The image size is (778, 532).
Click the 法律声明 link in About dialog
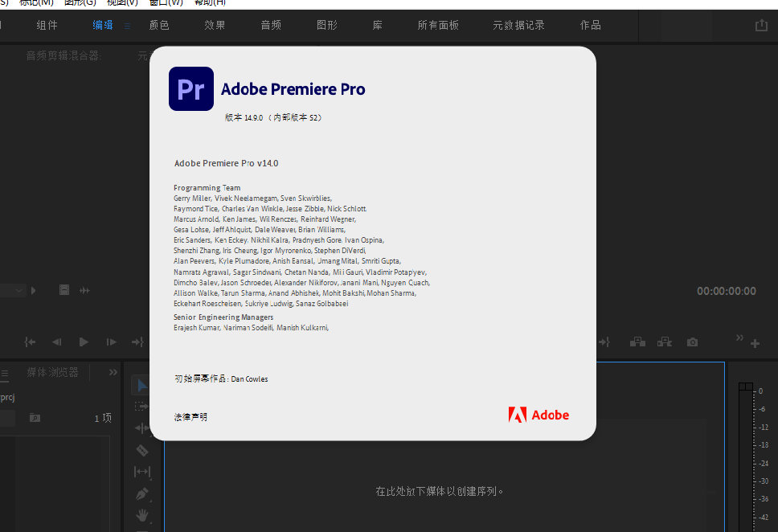190,417
